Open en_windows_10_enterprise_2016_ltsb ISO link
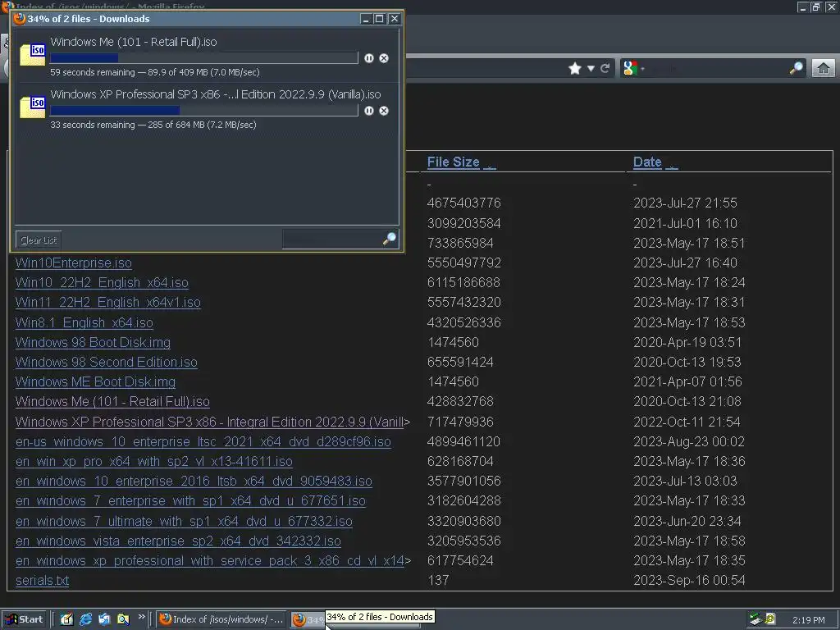 coord(194,481)
